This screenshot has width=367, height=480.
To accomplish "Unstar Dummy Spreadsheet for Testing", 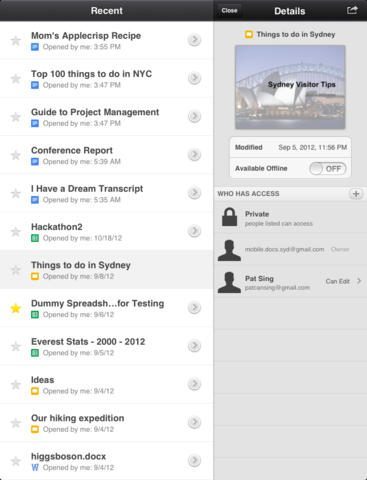I will [16, 308].
